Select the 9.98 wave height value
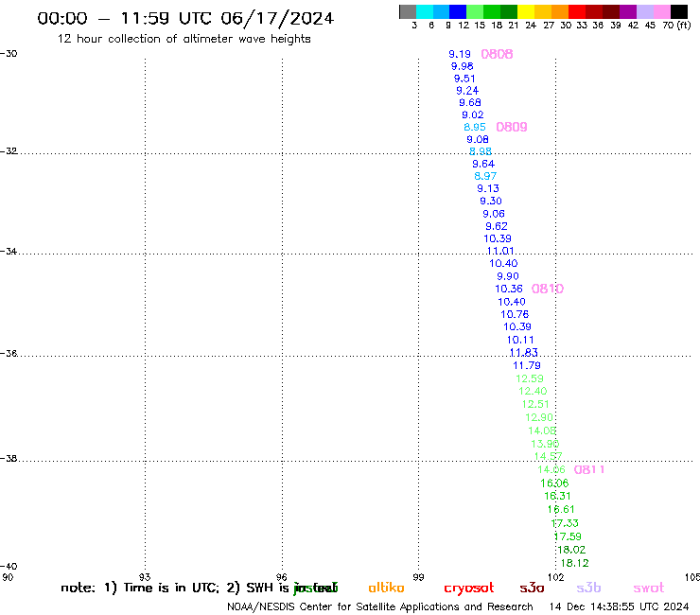 click(462, 66)
